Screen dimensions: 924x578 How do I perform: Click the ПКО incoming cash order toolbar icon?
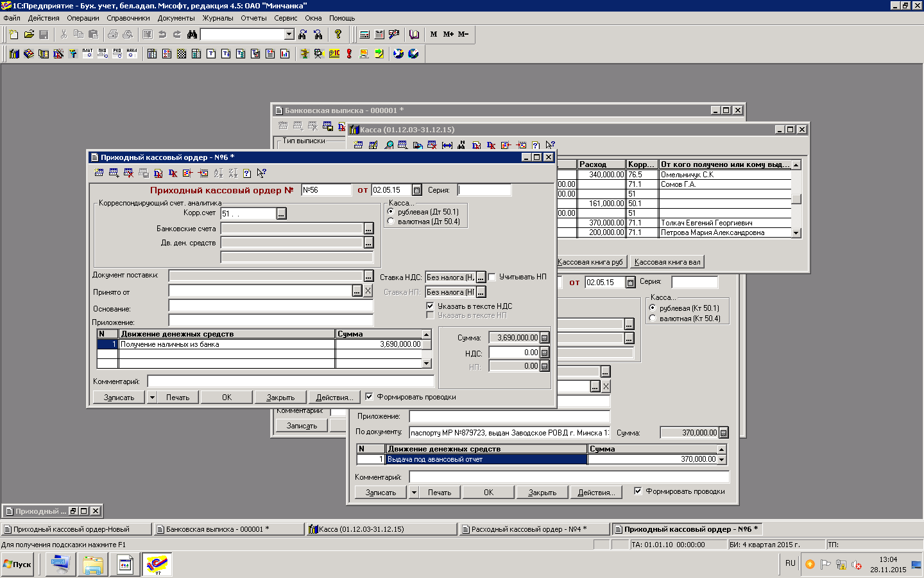tap(102, 53)
